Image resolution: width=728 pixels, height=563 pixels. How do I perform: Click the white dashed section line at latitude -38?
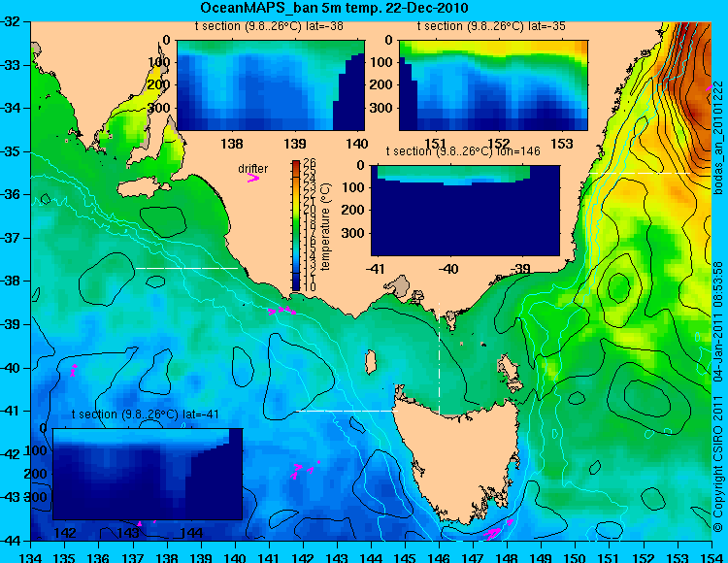coord(186,268)
